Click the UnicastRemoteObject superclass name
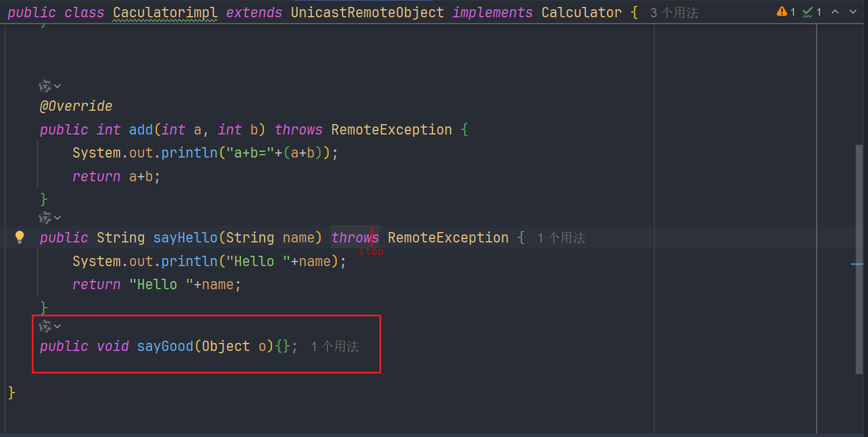 click(367, 13)
